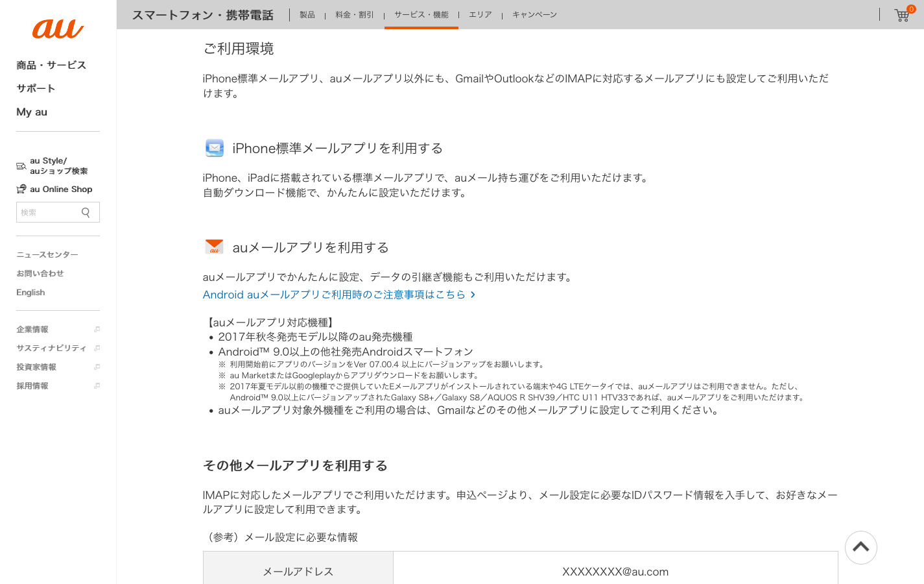The height and width of the screenshot is (584, 924).
Task: Click the au Style shop search icon
Action: (21, 166)
